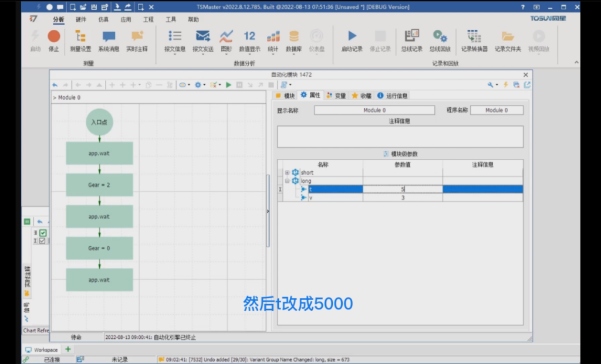Switch to the 硬件 ribbon tab
Screen dimensions: 601x364
(81, 19)
